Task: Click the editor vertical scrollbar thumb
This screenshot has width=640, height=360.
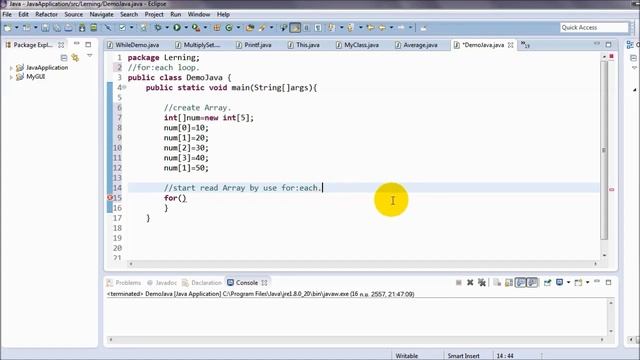Action: pyautogui.click(x=604, y=149)
